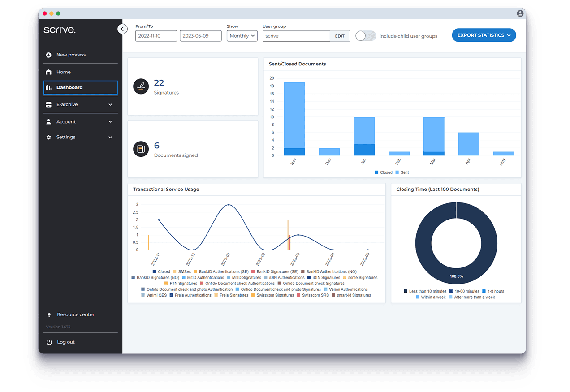Click the EXPORT STATISTICS button
Screen dimensions: 570x392
coord(484,35)
